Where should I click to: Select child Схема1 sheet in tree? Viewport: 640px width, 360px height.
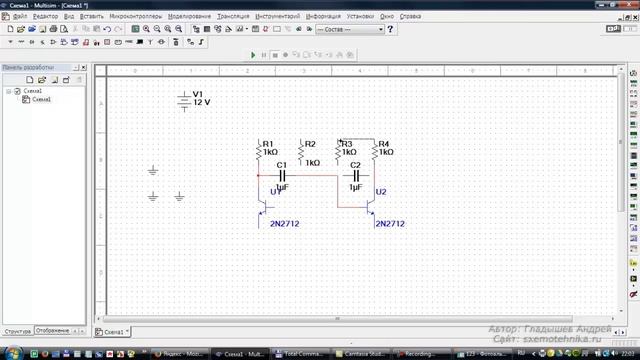click(41, 99)
